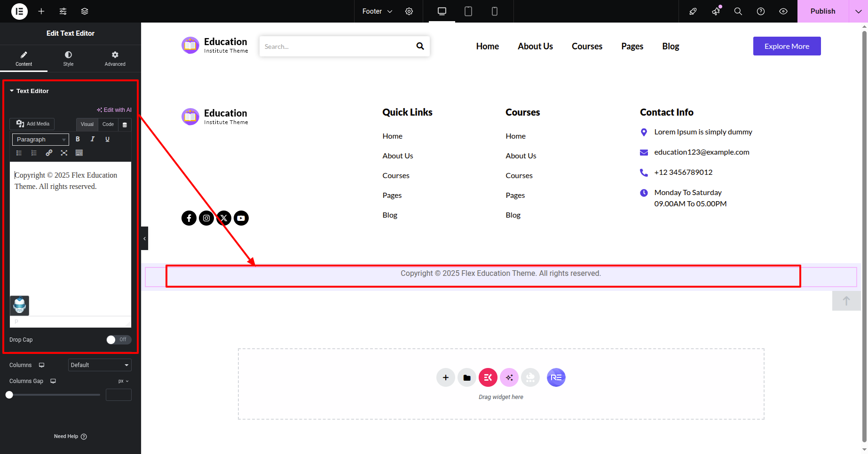Open the Elementor main menu logo
This screenshot has width=868, height=454.
[19, 11]
